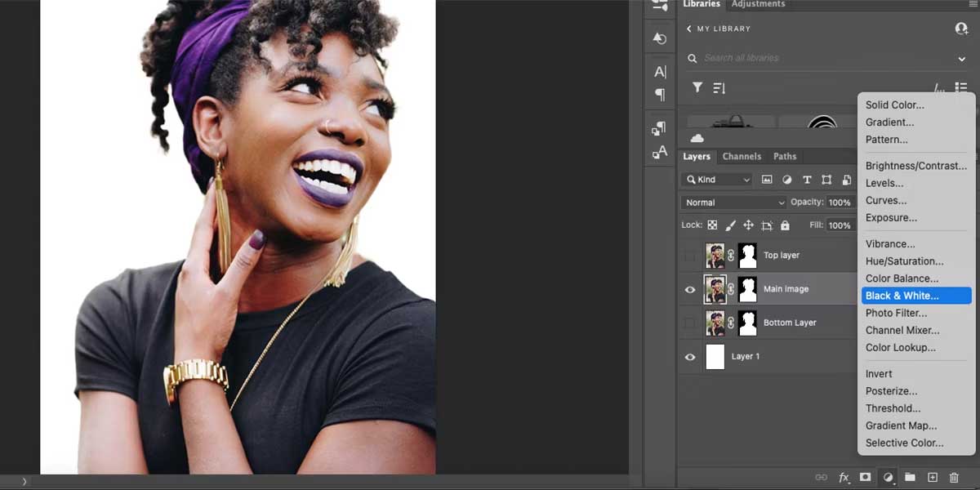Viewport: 980px width, 490px height.
Task: Click the new group folder icon
Action: (910, 478)
